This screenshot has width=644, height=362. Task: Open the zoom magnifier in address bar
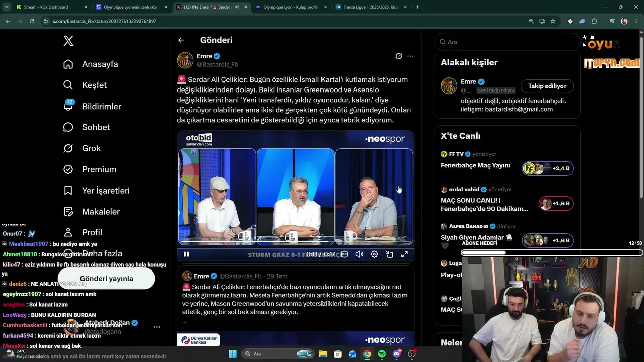click(x=531, y=21)
